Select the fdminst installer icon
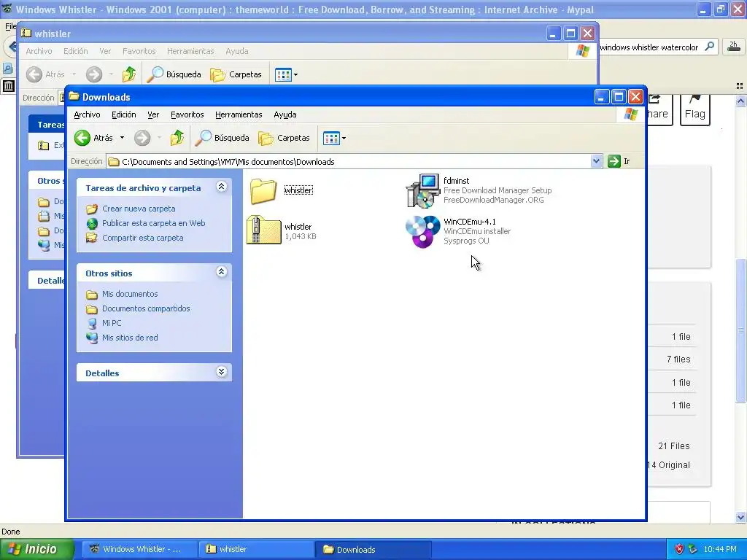747x560 pixels. 422,191
